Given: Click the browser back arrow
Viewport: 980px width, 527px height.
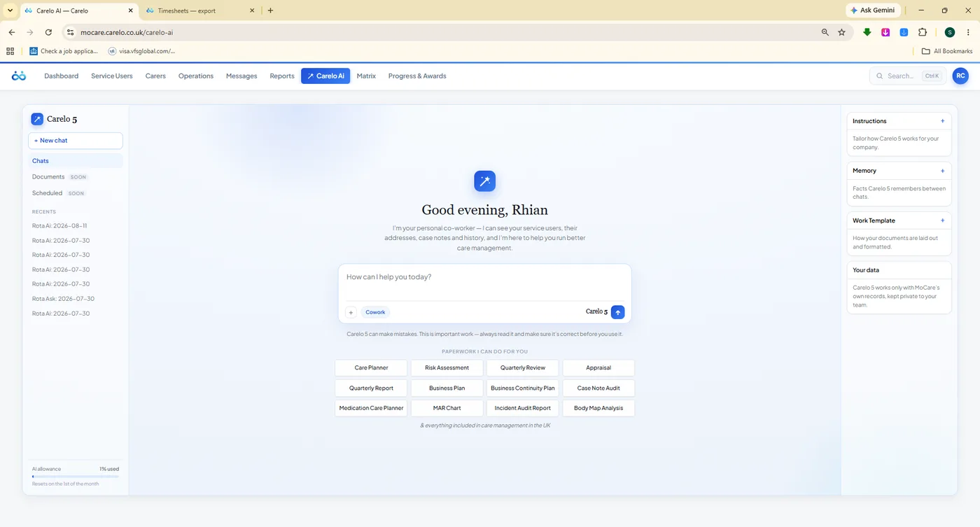Looking at the screenshot, I should 12,32.
